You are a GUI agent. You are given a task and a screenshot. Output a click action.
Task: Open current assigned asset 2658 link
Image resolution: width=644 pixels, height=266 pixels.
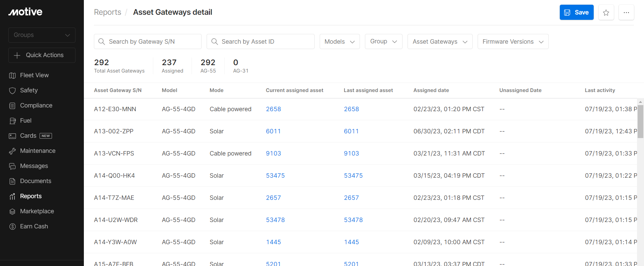coord(273,109)
